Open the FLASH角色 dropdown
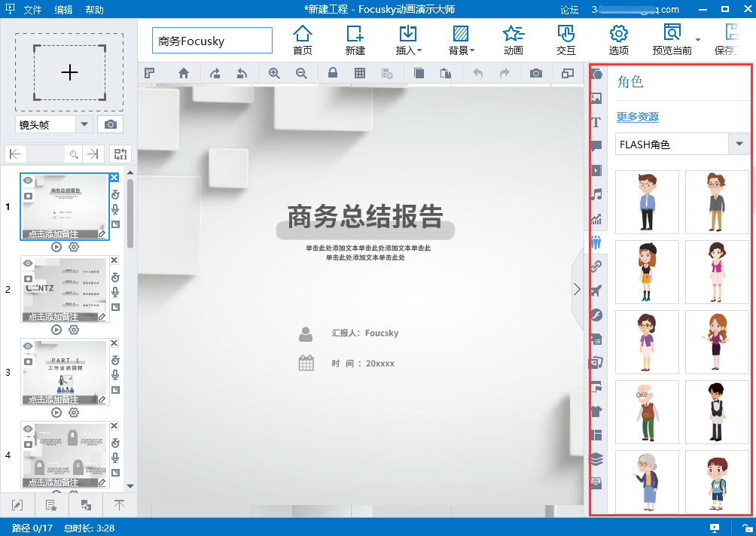The image size is (756, 536). tap(739, 143)
